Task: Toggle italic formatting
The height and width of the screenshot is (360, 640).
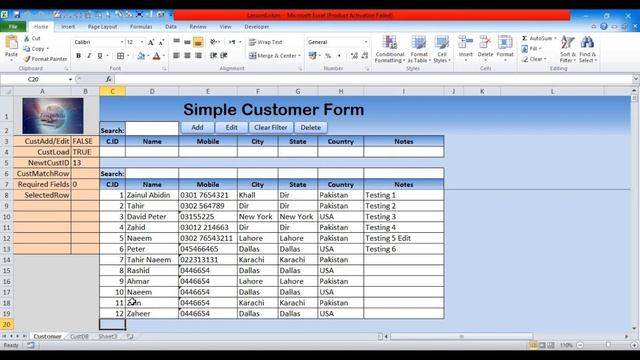Action: [89, 56]
